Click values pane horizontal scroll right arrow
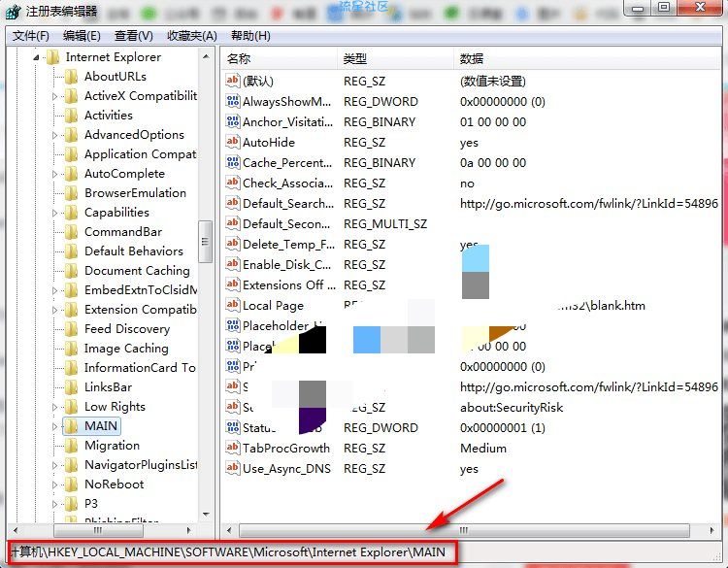The image size is (728, 568). (712, 530)
